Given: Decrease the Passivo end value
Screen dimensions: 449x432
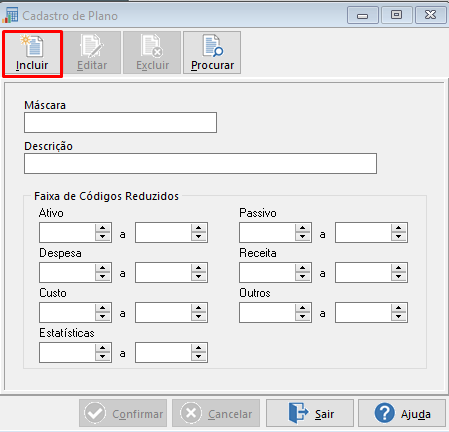Looking at the screenshot, I should click(x=399, y=237).
